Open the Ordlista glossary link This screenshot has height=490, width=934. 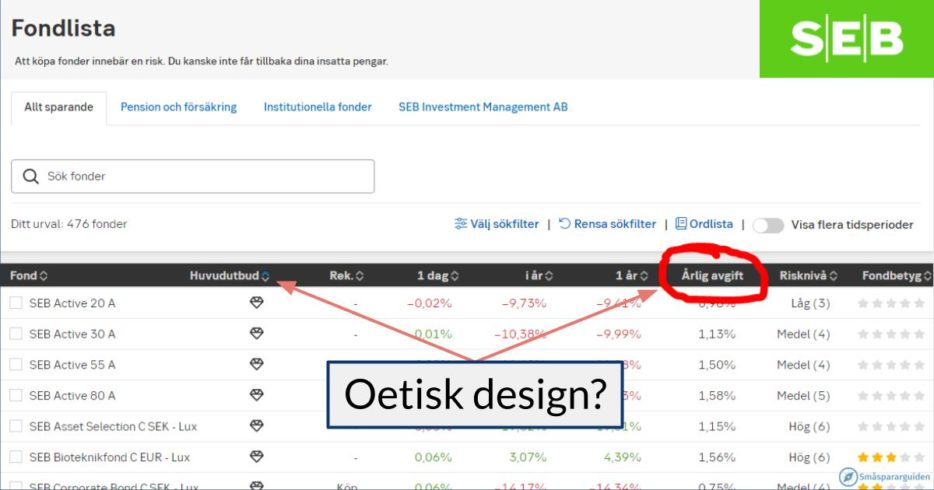pyautogui.click(x=704, y=224)
